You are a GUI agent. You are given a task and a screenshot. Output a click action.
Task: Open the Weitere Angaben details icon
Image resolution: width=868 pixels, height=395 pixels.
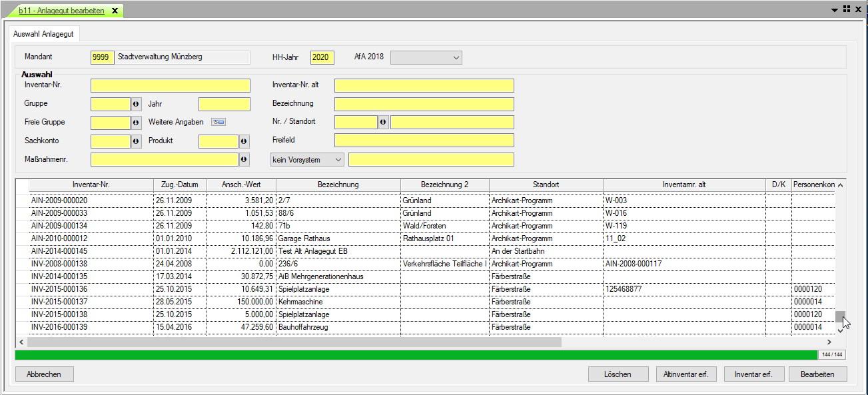click(x=218, y=122)
